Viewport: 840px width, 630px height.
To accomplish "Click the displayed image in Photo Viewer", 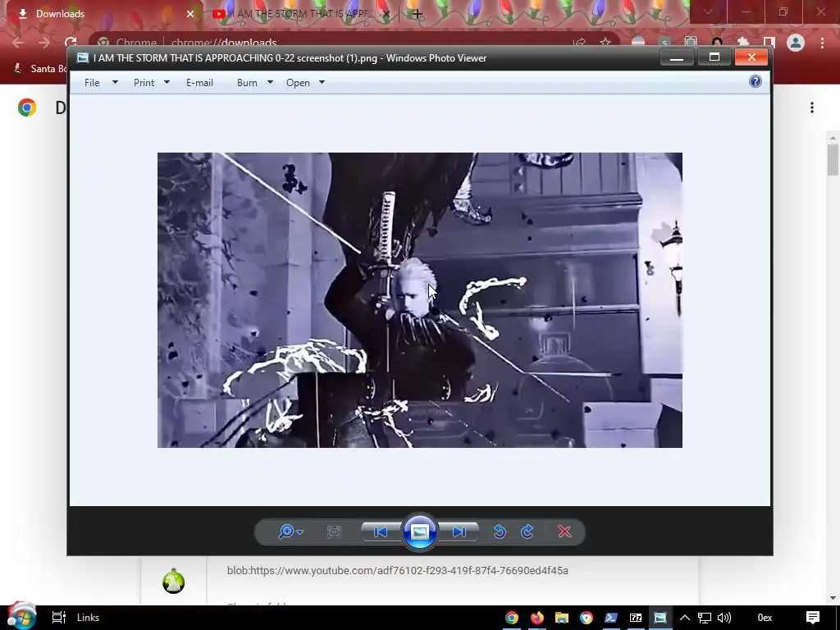I will point(420,300).
